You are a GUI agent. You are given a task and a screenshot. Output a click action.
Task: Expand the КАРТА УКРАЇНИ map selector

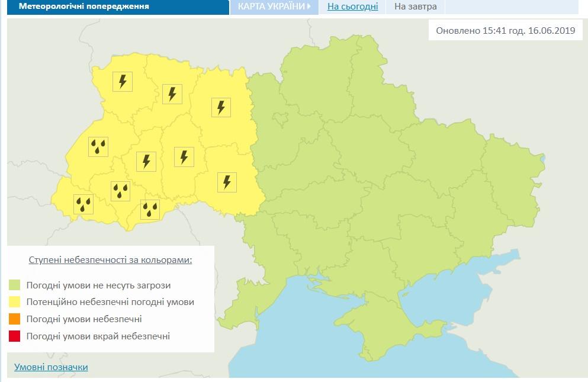tap(274, 7)
